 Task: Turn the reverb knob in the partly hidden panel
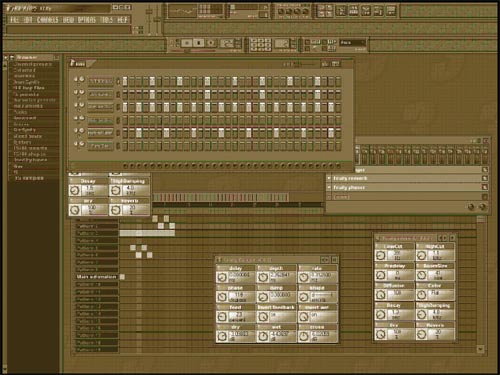pyautogui.click(x=115, y=210)
